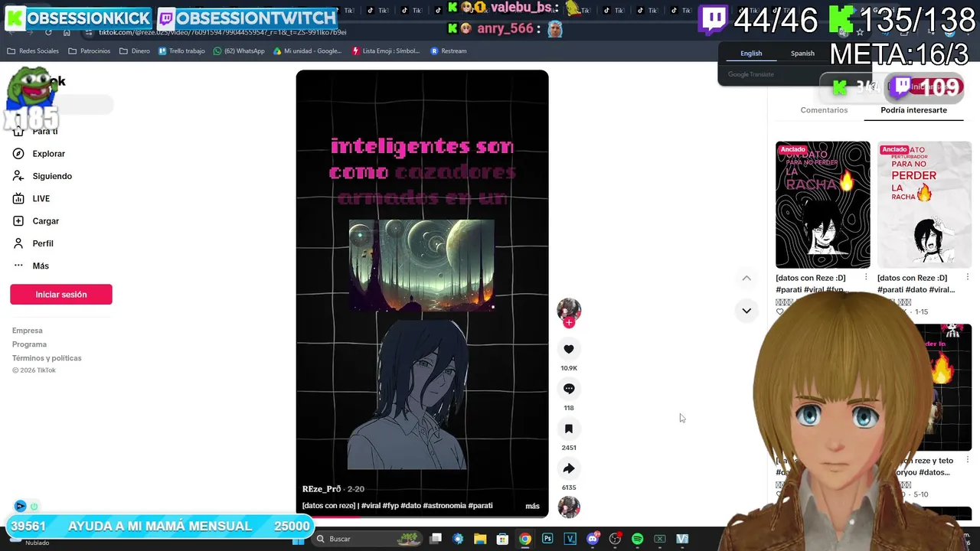Open the Explorar menu item
The height and width of the screenshot is (551, 980).
(x=49, y=154)
